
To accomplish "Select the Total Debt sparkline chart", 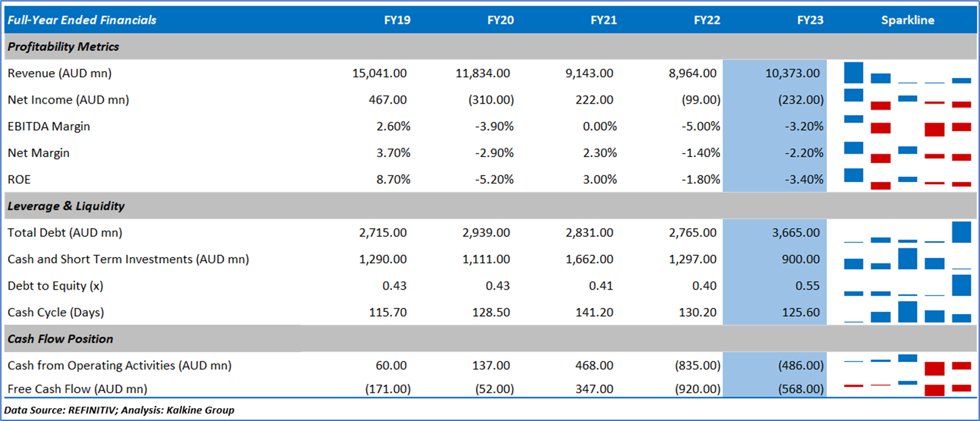I will [x=907, y=233].
